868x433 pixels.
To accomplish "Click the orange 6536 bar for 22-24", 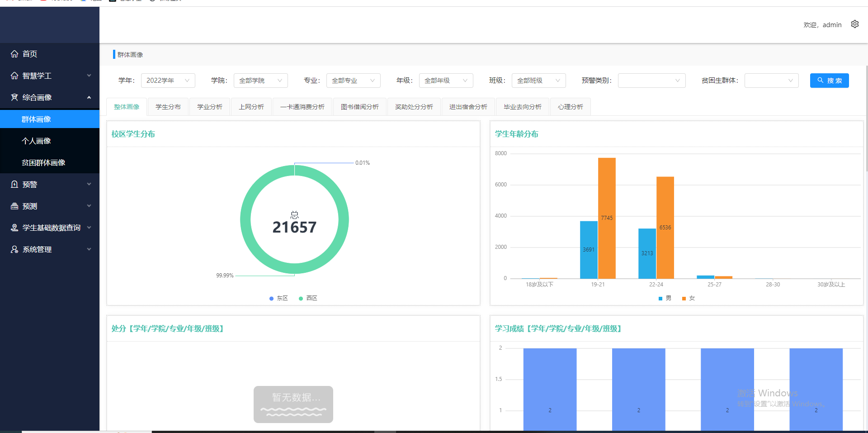I will point(665,228).
